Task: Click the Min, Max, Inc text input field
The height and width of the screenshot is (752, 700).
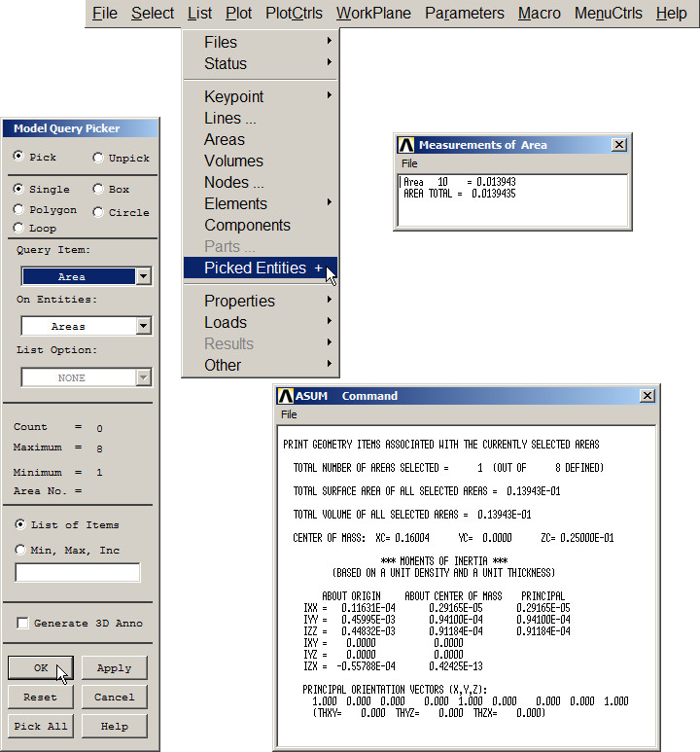Action: [x=78, y=573]
